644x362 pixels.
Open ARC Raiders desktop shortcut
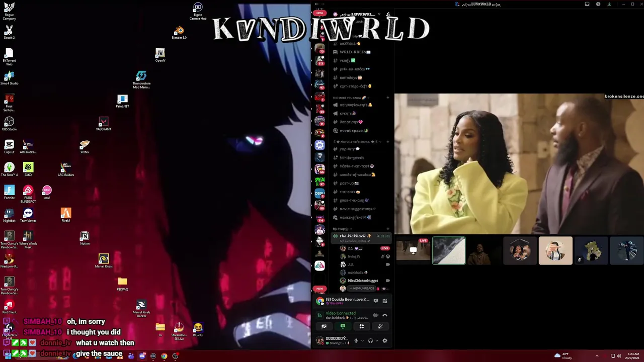point(66,169)
